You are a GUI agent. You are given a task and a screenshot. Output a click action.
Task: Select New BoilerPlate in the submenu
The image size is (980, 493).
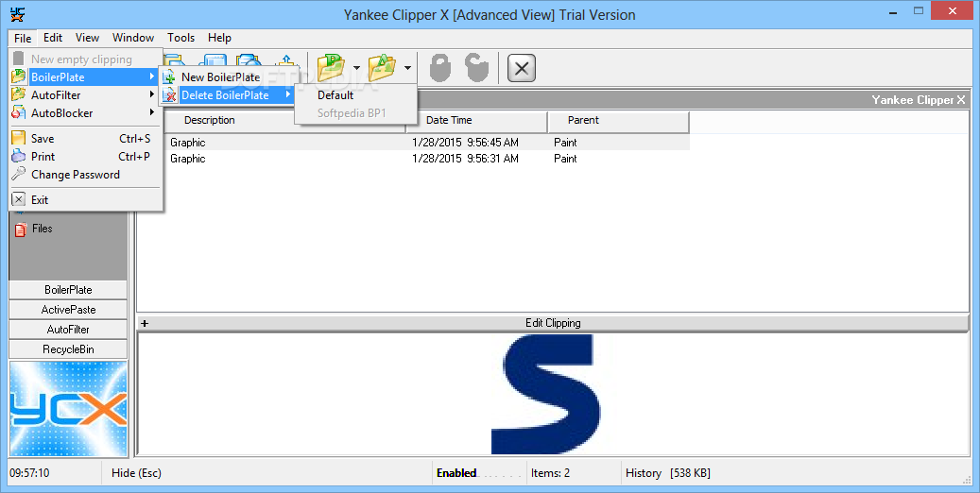pos(228,76)
